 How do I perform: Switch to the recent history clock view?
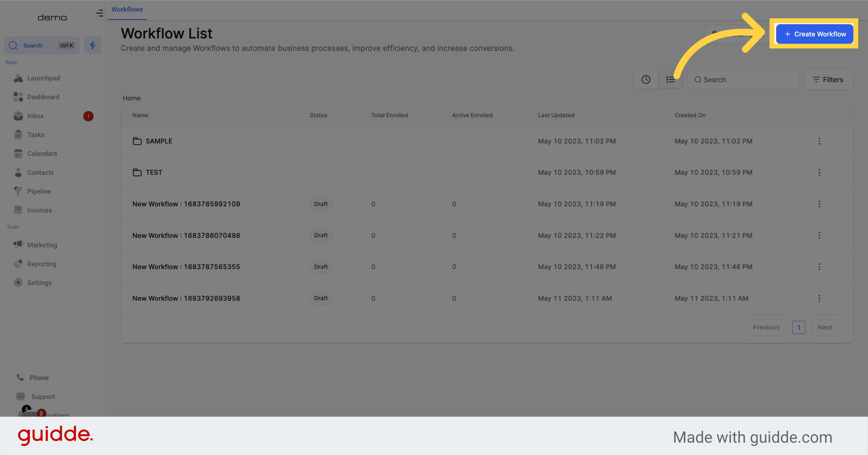646,79
